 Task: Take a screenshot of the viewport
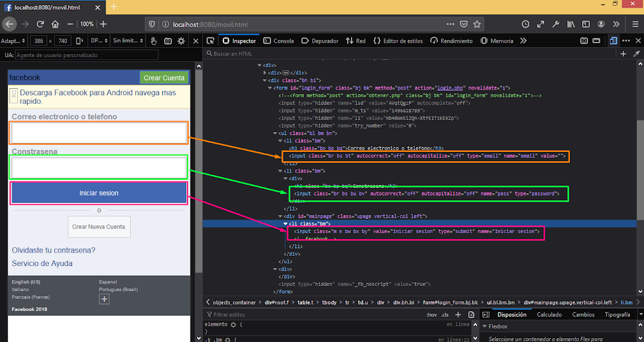coord(167,41)
